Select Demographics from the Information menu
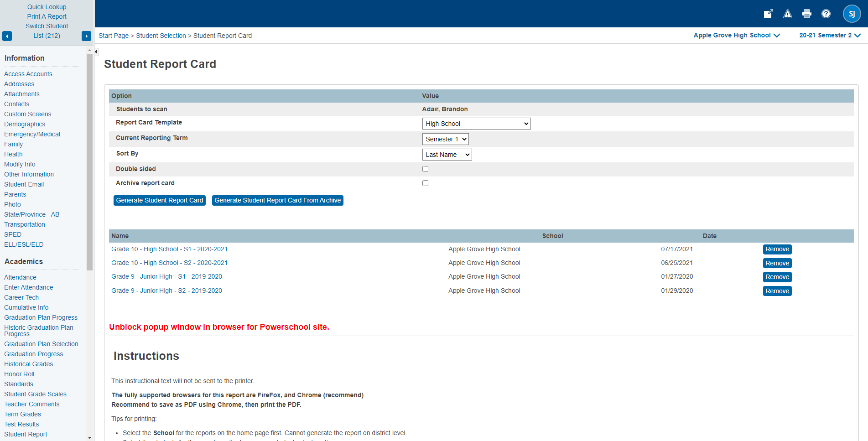The width and height of the screenshot is (868, 441). (x=25, y=124)
